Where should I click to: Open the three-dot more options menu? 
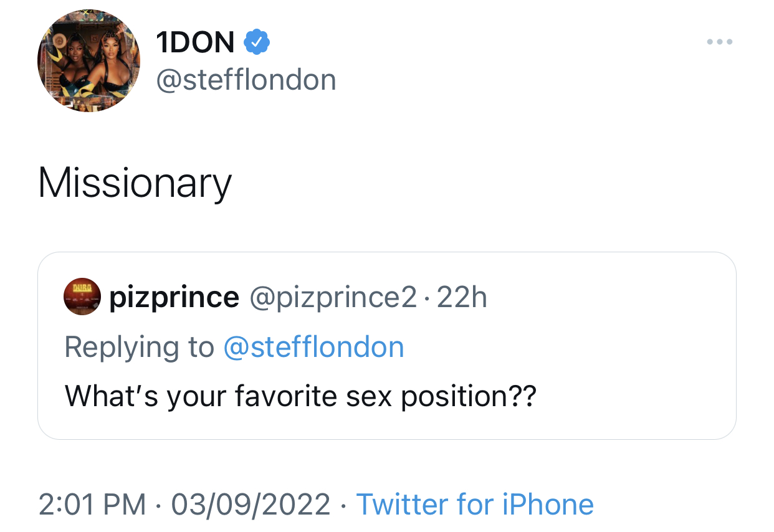click(x=720, y=42)
